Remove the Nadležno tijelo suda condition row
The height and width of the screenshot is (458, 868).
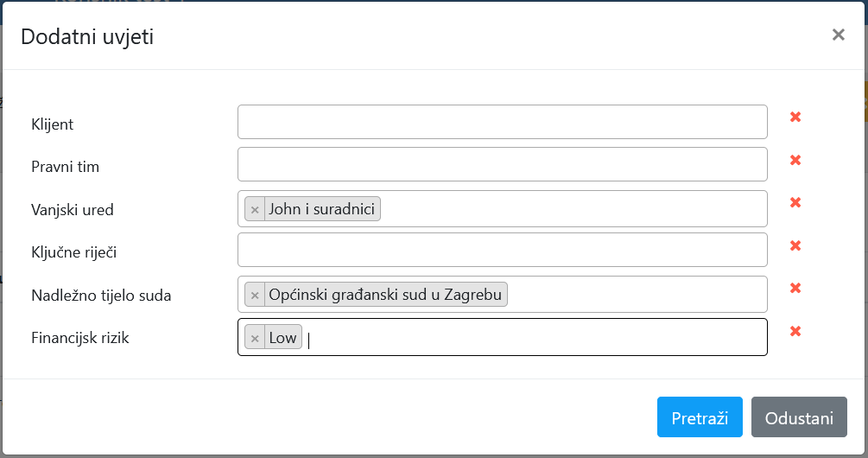(x=795, y=288)
